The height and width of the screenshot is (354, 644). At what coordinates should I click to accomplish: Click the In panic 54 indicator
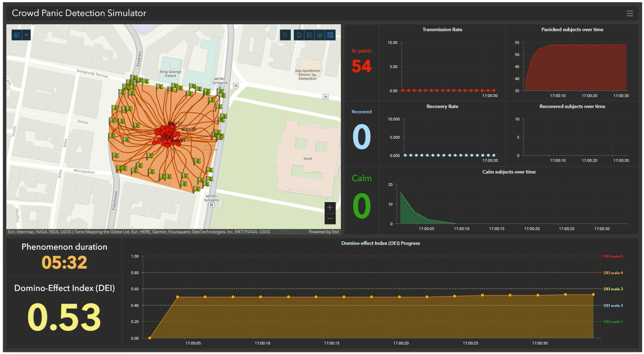(x=361, y=66)
